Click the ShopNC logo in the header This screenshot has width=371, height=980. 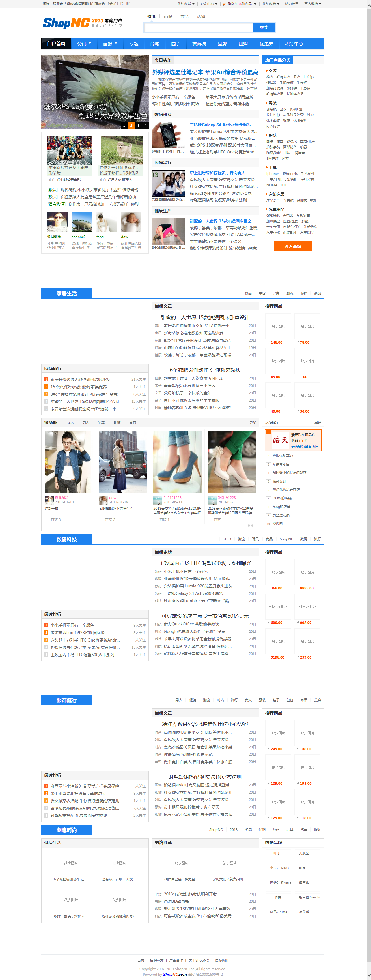click(x=66, y=23)
